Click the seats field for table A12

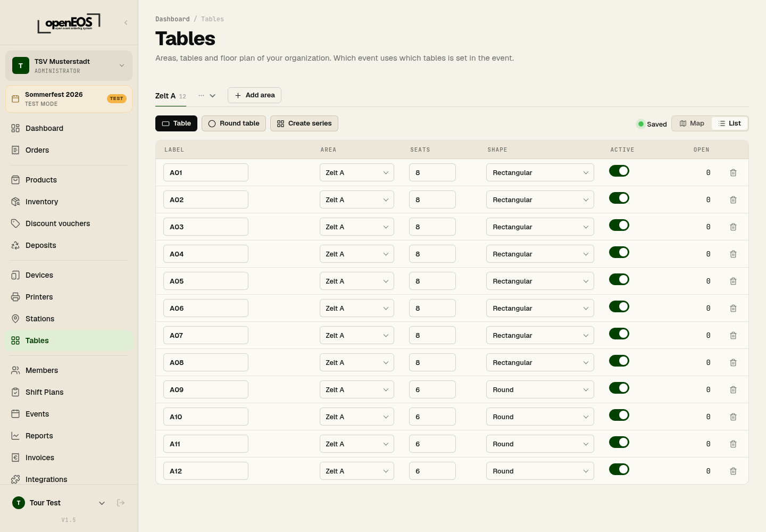tap(432, 471)
